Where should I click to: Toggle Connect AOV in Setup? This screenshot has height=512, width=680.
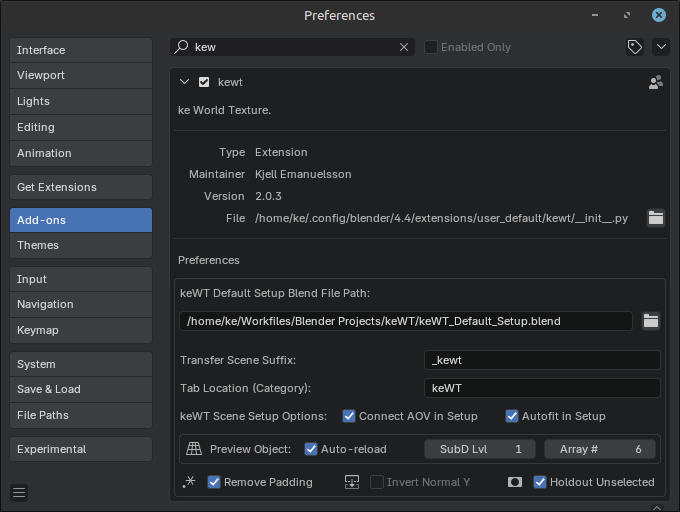349,416
